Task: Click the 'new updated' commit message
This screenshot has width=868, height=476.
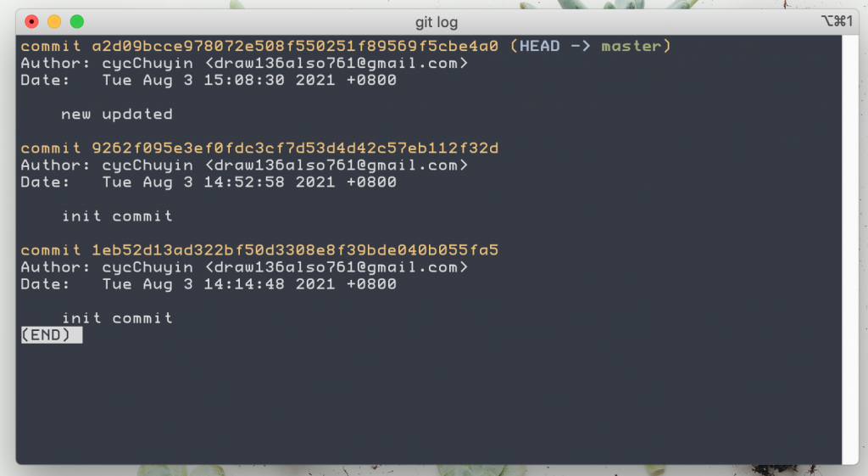Action: tap(117, 115)
